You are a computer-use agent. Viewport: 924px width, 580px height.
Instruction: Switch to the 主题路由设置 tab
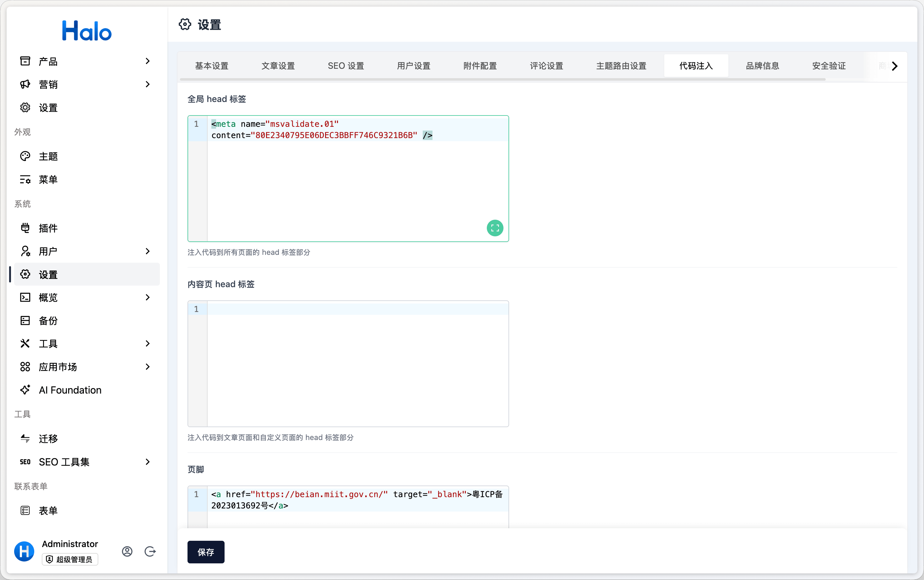coord(621,66)
